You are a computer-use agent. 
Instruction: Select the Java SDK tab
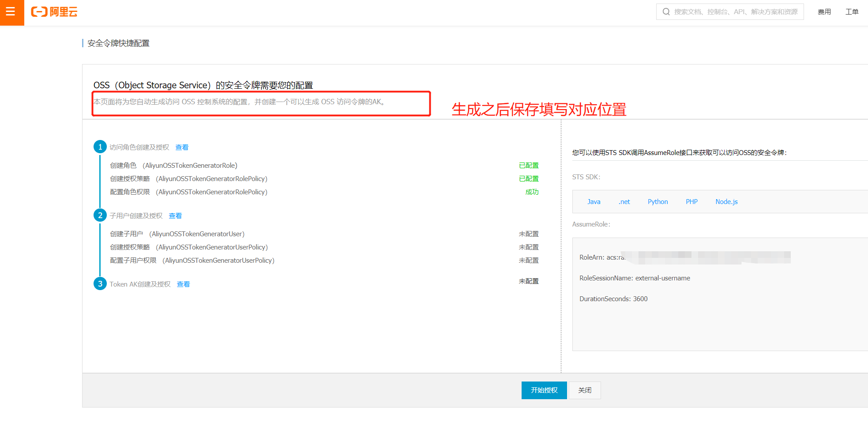click(x=594, y=202)
